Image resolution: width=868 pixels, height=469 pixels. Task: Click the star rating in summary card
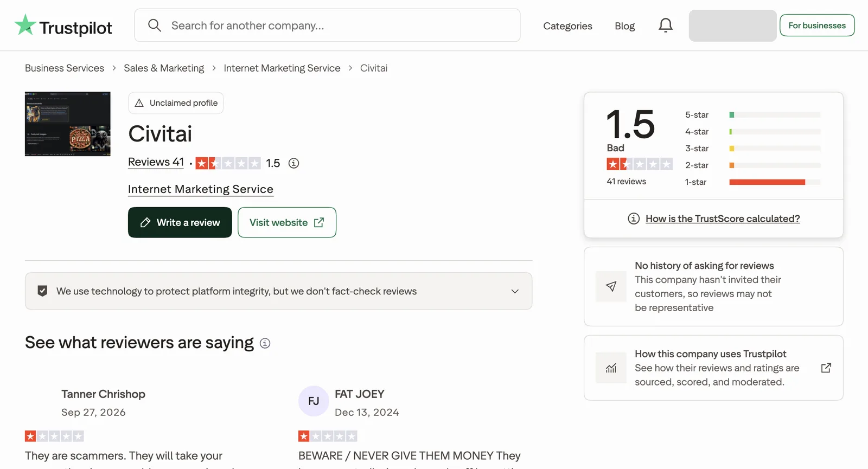point(640,164)
